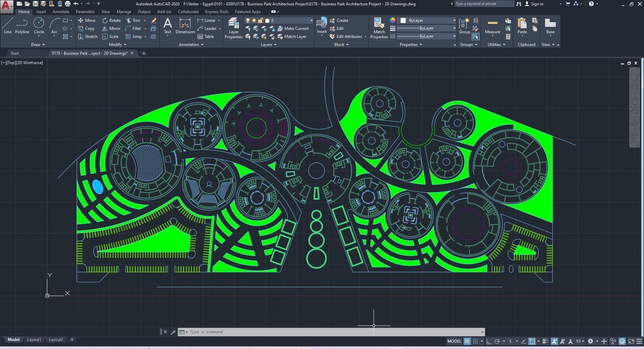Image resolution: width=644 pixels, height=349 pixels.
Task: Toggle Group Selection on or off
Action: (475, 37)
